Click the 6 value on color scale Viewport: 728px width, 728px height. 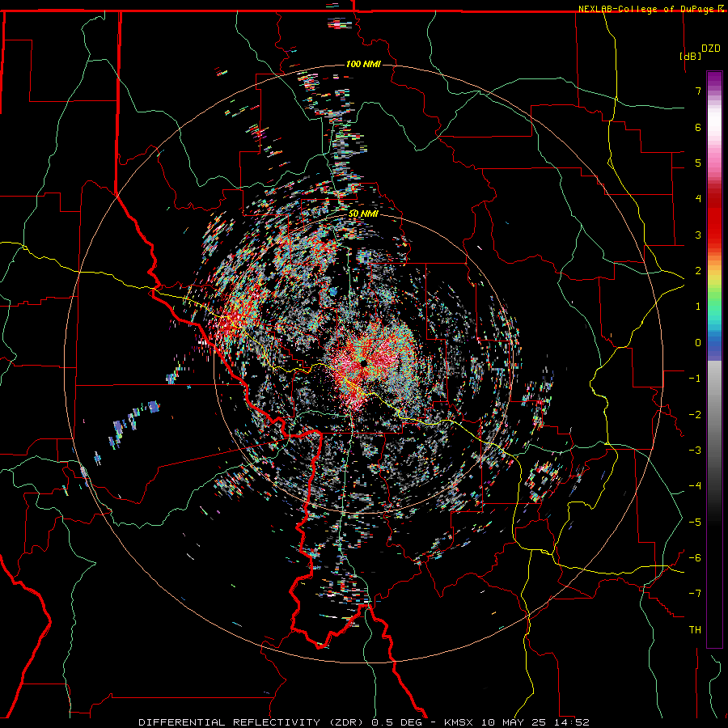pos(698,127)
